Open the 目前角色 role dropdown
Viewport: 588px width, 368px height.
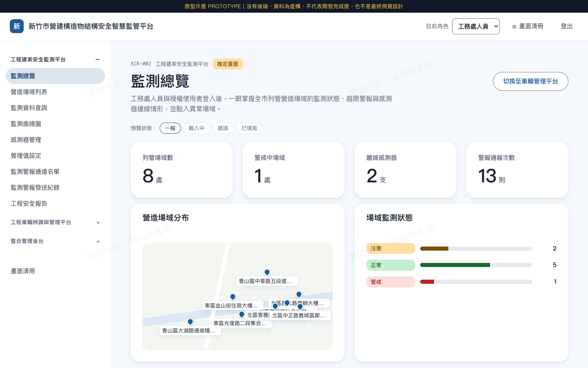(x=476, y=26)
